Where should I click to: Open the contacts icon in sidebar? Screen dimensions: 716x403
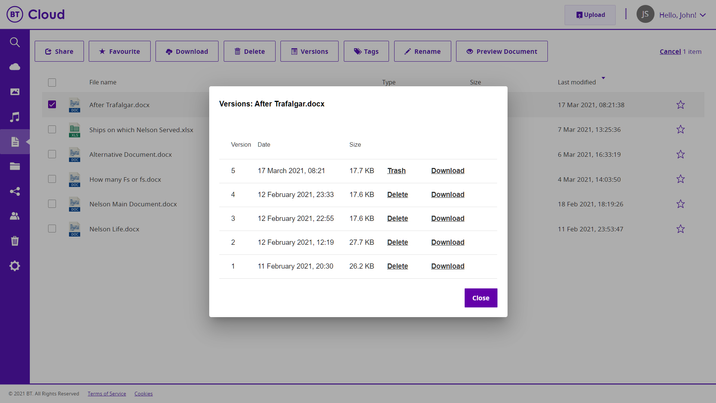click(x=15, y=216)
